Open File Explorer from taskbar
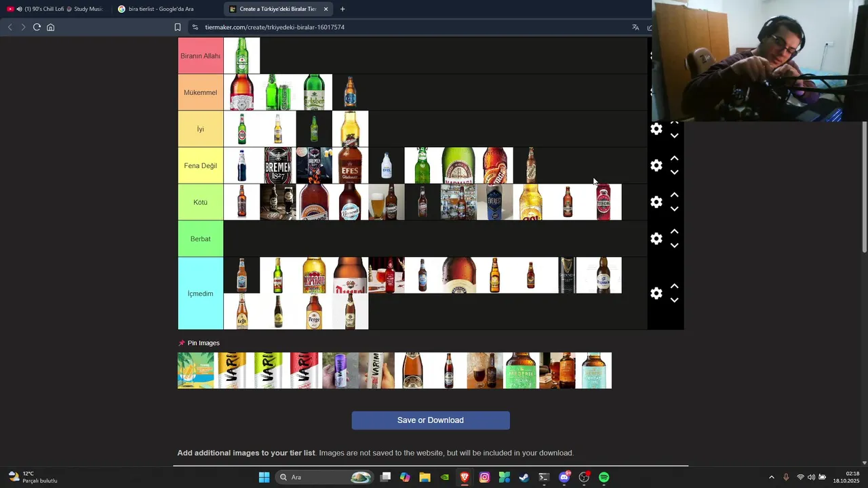The image size is (868, 488). (x=425, y=477)
